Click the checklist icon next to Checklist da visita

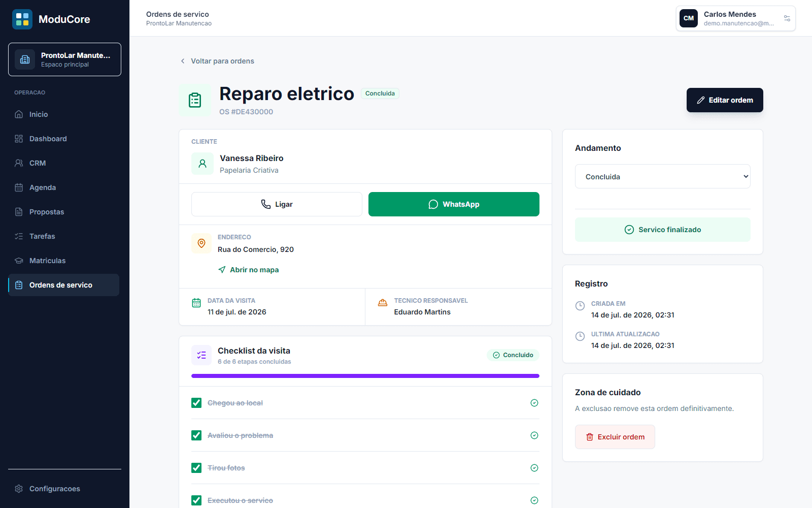(x=201, y=355)
